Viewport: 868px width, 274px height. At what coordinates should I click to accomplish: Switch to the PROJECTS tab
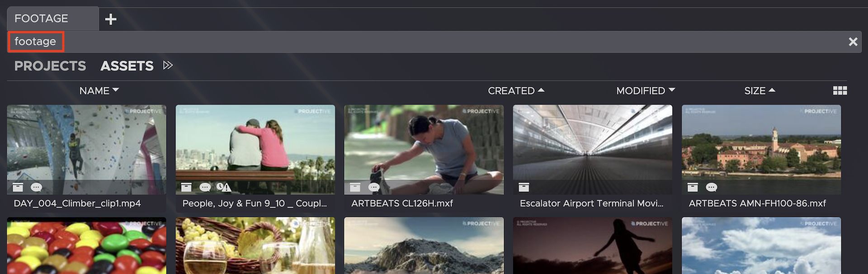tap(50, 66)
